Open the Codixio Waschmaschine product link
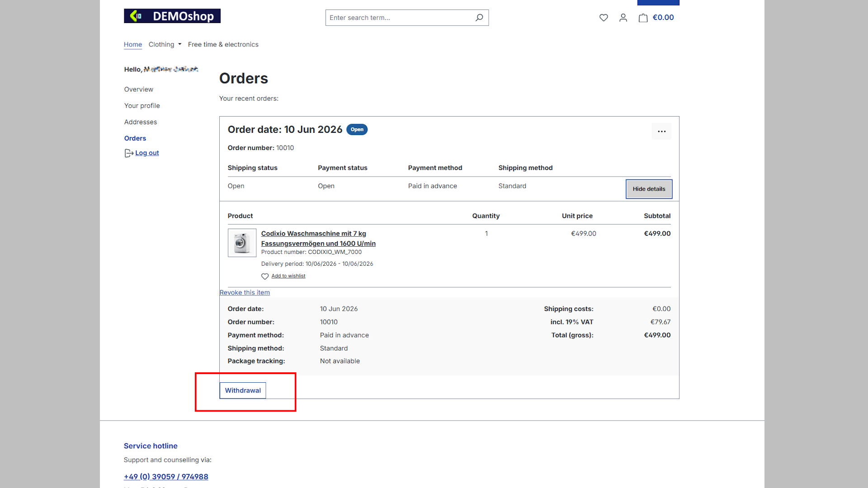The height and width of the screenshot is (488, 868). tap(318, 239)
